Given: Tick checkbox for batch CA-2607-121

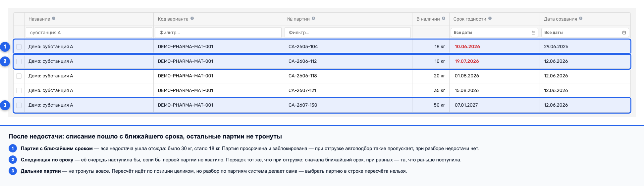Looking at the screenshot, I should point(19,90).
